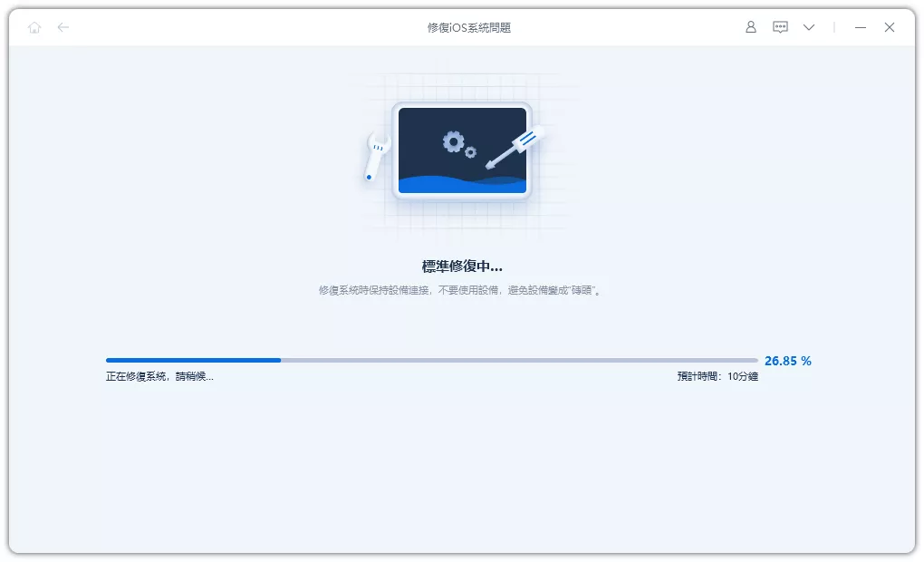Close the iOS repair window

pos(890,27)
